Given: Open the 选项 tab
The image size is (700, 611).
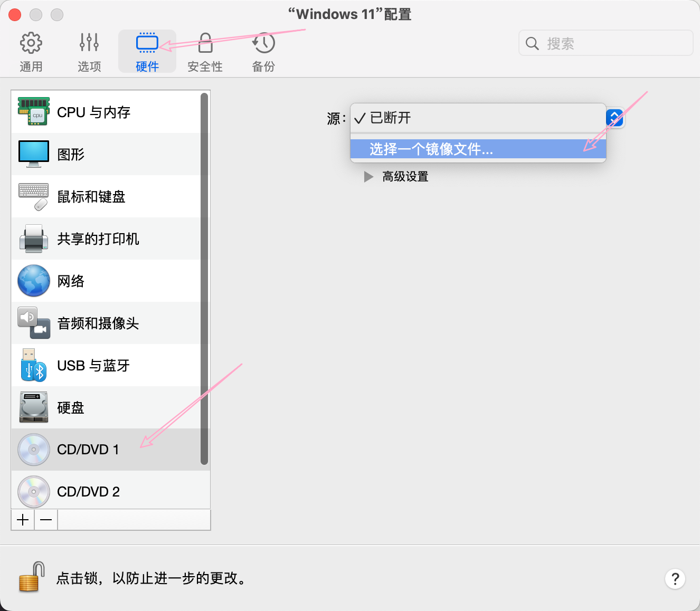Looking at the screenshot, I should click(x=89, y=52).
